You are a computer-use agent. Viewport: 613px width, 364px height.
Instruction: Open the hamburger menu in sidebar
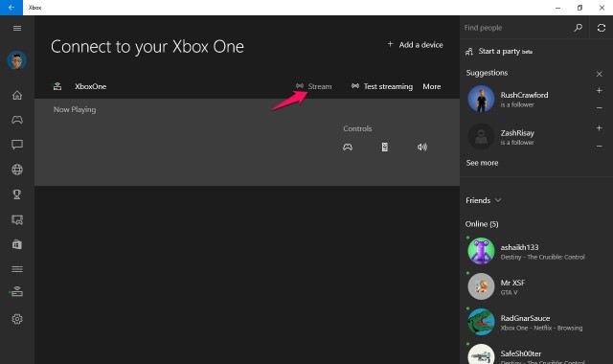click(17, 28)
